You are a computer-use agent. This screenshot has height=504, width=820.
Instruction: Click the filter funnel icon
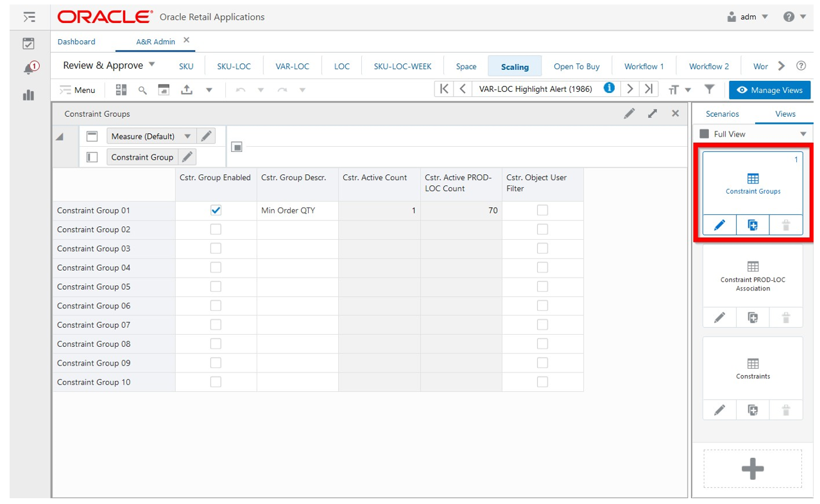pyautogui.click(x=710, y=90)
